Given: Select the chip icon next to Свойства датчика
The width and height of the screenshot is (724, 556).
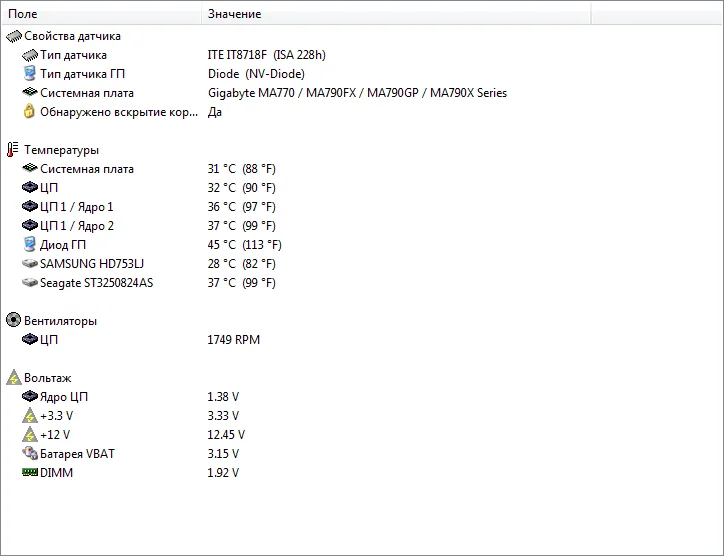Looking at the screenshot, I should (14, 36).
